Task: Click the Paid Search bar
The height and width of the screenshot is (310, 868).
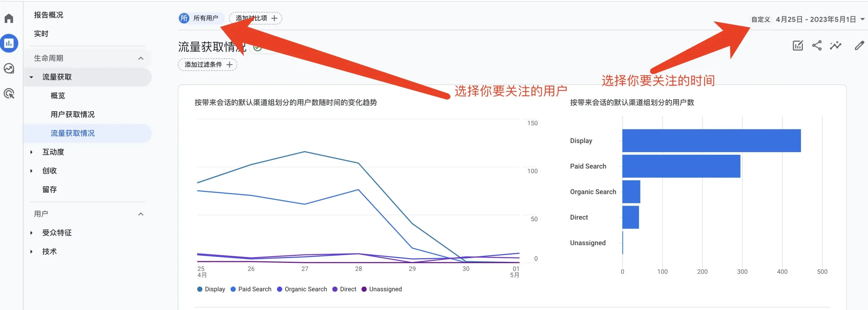Action: [x=681, y=166]
